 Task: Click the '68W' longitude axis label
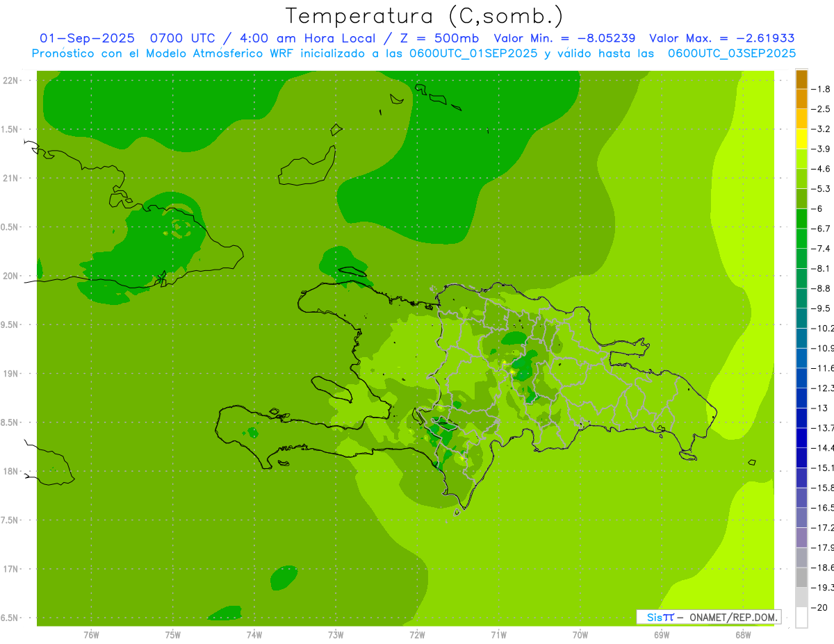[x=743, y=634]
